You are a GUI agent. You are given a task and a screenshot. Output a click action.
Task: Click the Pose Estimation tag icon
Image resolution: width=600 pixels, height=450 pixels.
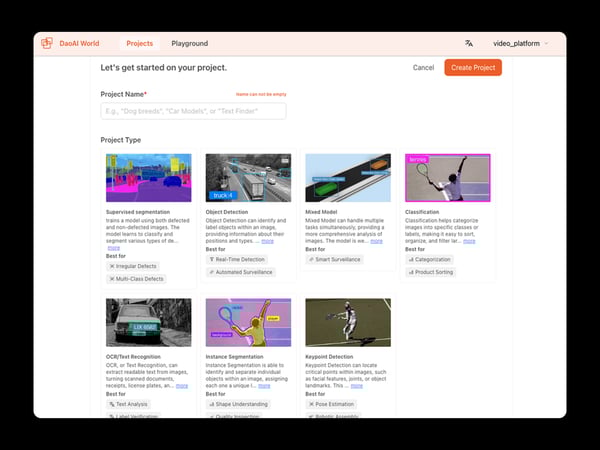tap(312, 404)
